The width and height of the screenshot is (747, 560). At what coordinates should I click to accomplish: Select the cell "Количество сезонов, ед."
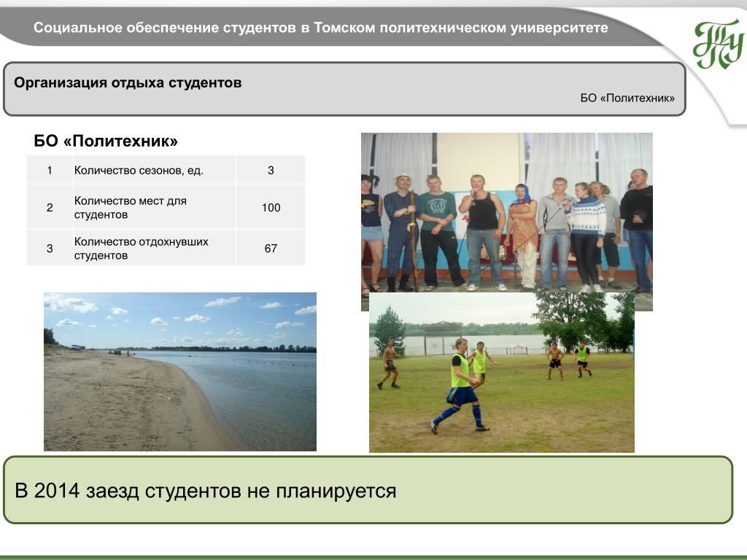coord(155,170)
